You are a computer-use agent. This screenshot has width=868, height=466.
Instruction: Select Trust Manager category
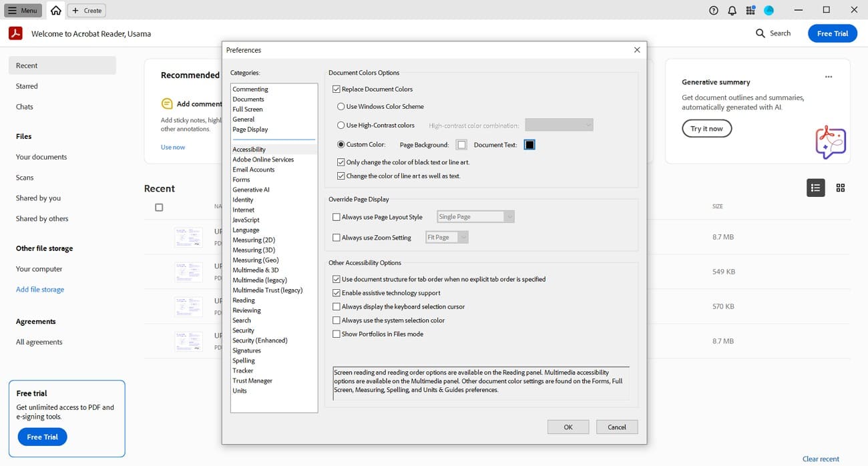(252, 381)
